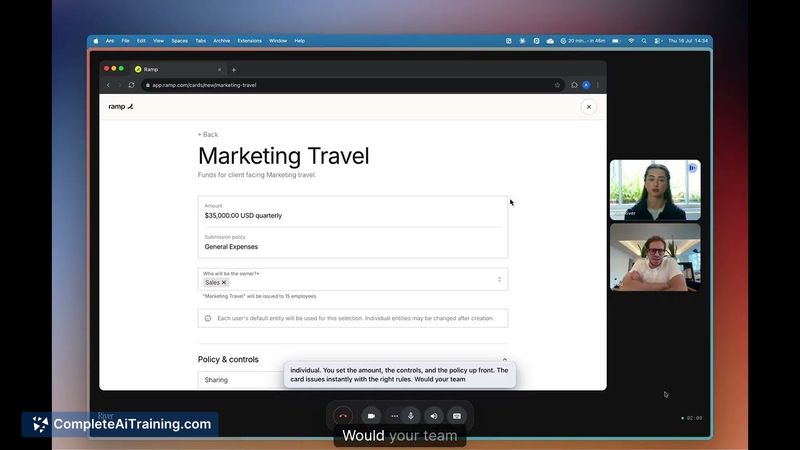Open the captions icon in call controls
Image resolution: width=800 pixels, height=450 pixels.
click(x=457, y=416)
